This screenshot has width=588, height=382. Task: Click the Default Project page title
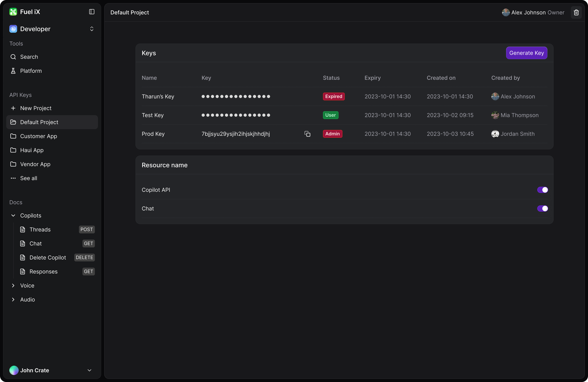(129, 12)
